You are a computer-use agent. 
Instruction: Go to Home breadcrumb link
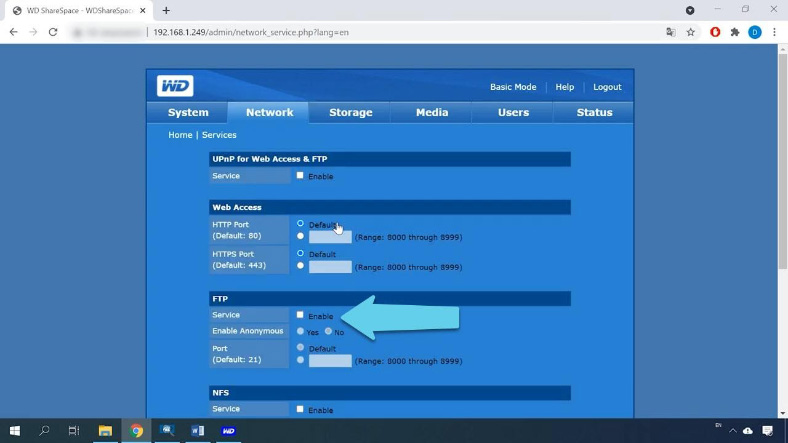[180, 135]
